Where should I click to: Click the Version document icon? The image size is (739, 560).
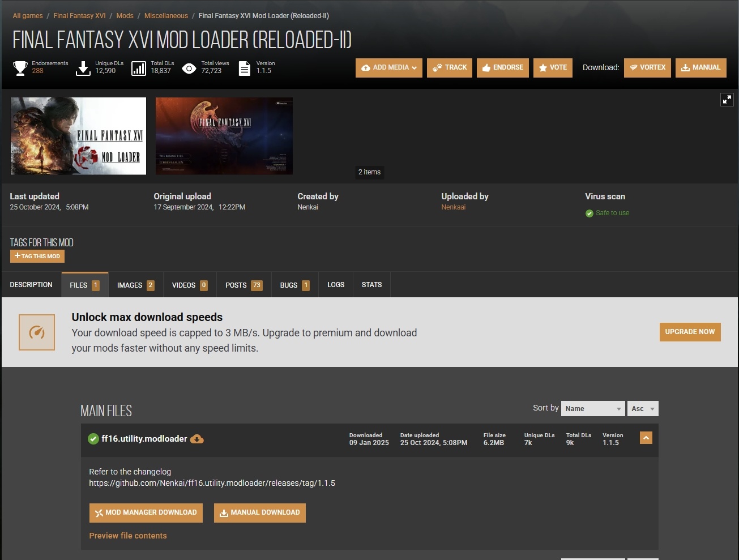[245, 69]
